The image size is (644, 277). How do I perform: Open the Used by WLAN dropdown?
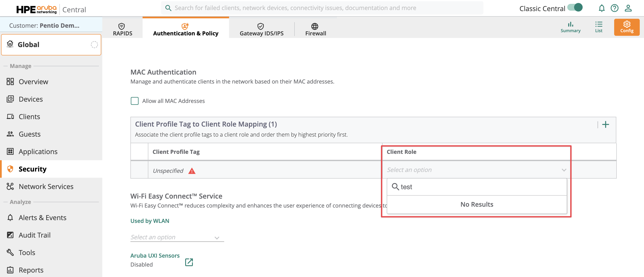pyautogui.click(x=177, y=237)
